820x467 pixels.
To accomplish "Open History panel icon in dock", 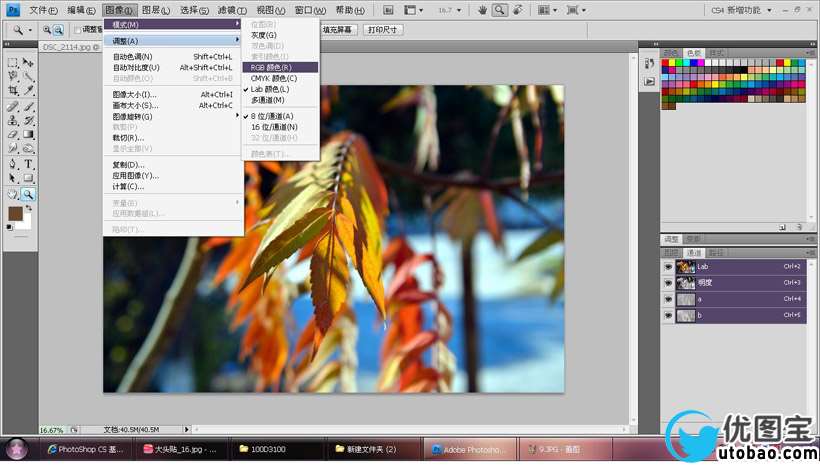I will pos(649,64).
